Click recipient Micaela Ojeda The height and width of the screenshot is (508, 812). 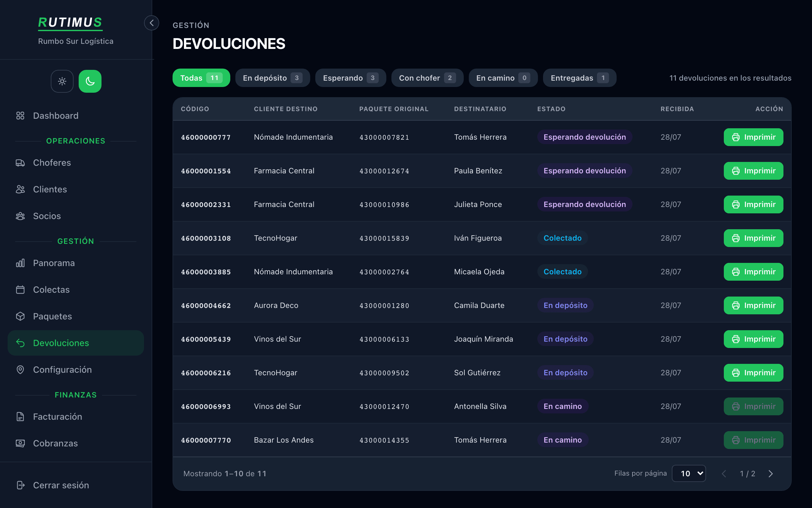point(479,272)
